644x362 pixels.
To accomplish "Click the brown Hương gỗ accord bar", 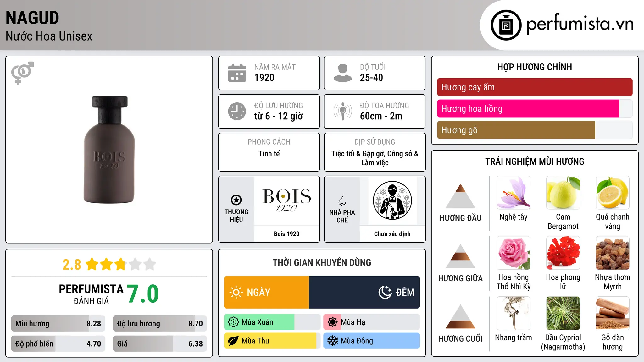I will tap(516, 130).
